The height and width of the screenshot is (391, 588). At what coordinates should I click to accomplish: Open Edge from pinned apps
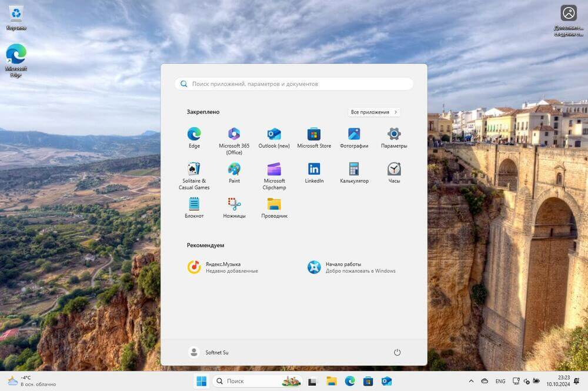click(x=194, y=138)
